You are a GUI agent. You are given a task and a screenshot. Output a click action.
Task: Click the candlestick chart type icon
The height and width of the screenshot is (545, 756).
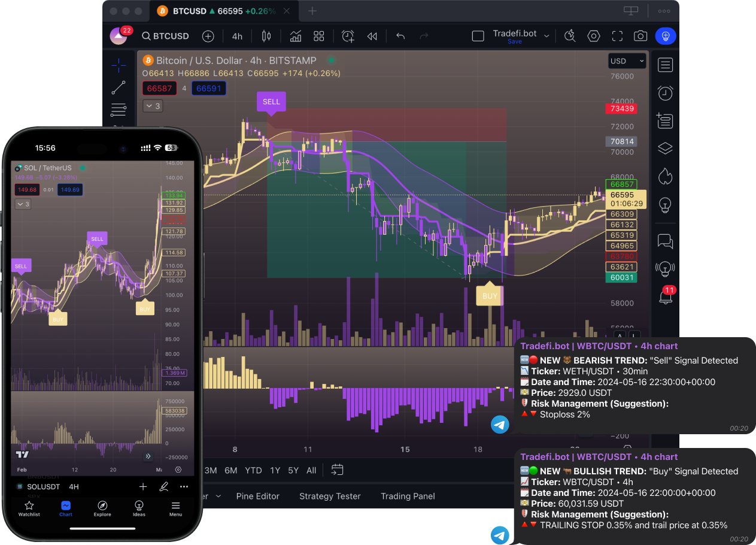[x=266, y=36]
